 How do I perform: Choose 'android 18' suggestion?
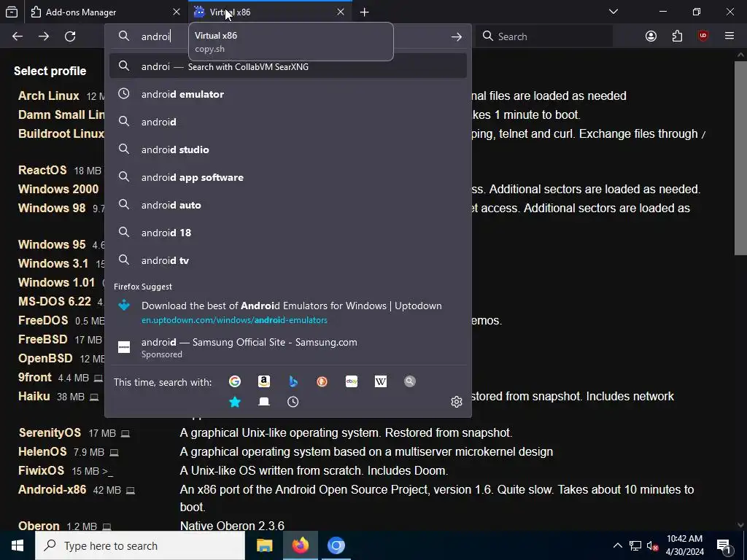click(x=288, y=233)
